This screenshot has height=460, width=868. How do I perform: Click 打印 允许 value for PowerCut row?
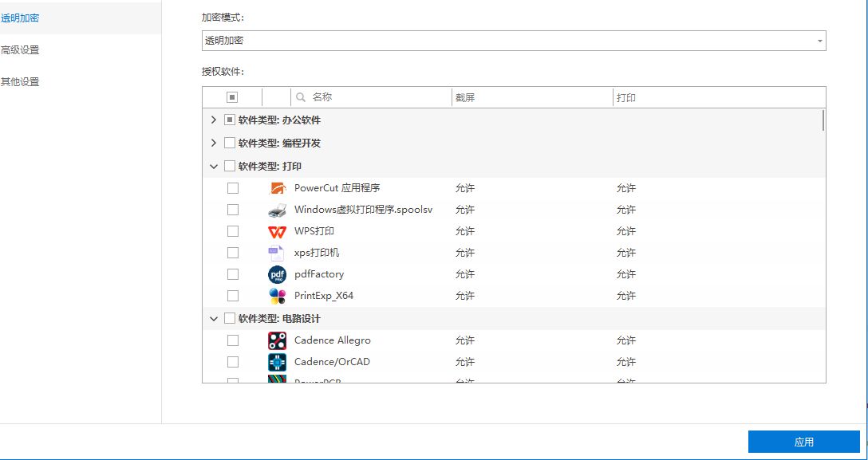pyautogui.click(x=626, y=188)
